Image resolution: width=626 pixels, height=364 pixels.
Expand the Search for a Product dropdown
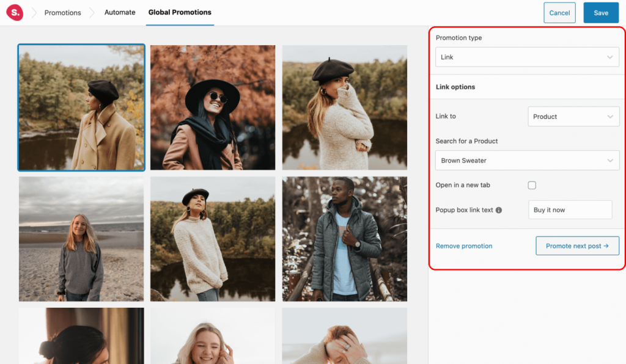click(527, 160)
